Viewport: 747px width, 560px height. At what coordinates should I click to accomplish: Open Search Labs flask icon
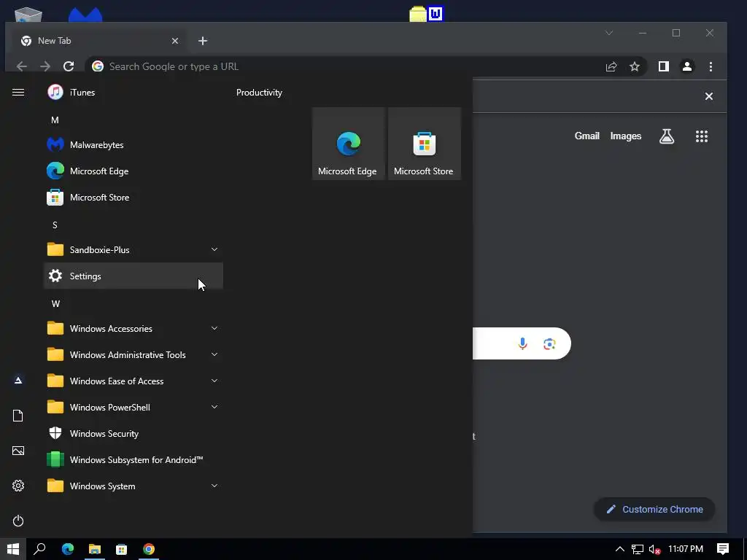(667, 136)
